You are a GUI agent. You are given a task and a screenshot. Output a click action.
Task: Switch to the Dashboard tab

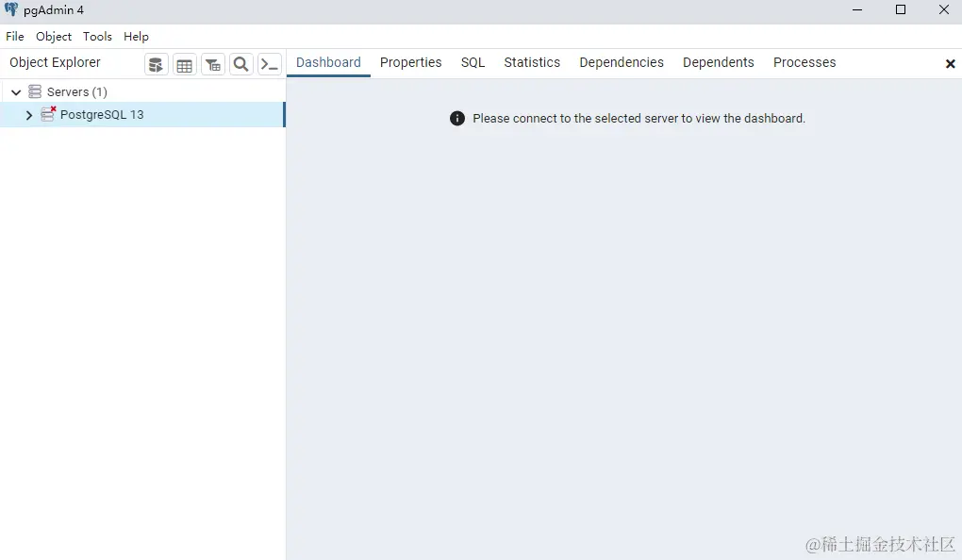pyautogui.click(x=328, y=62)
